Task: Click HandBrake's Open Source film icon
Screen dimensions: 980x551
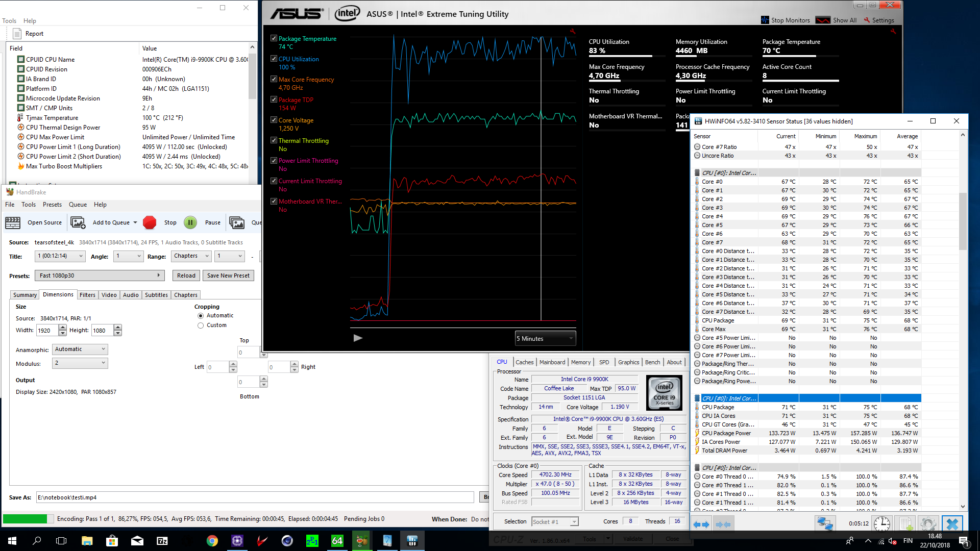Action: tap(13, 222)
